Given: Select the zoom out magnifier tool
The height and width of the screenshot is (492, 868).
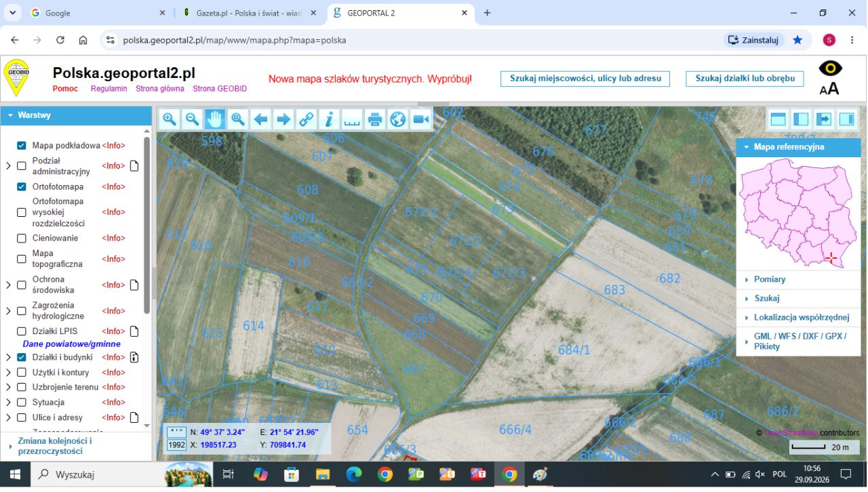Looking at the screenshot, I should [193, 119].
